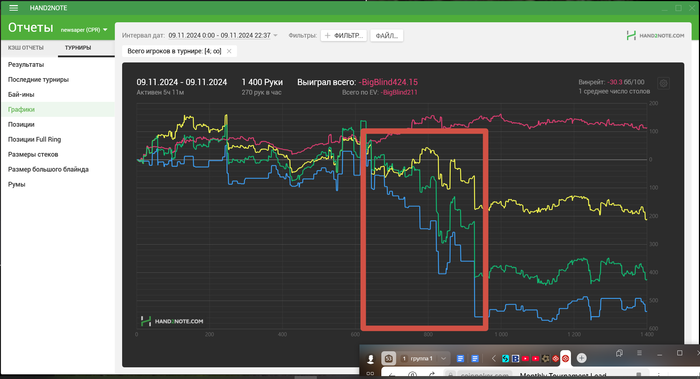Screen dimensions: 700x379
Task: Click the '09.11.2024 - 09.11.2024' chart date
Action: [182, 82]
